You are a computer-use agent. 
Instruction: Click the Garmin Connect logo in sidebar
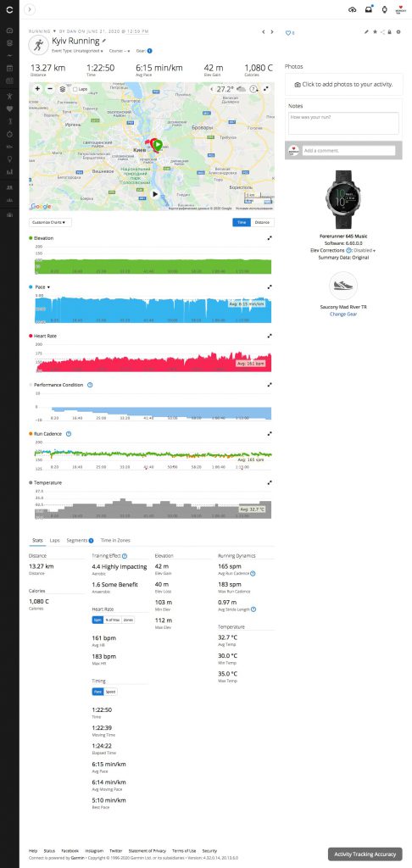(x=9, y=9)
